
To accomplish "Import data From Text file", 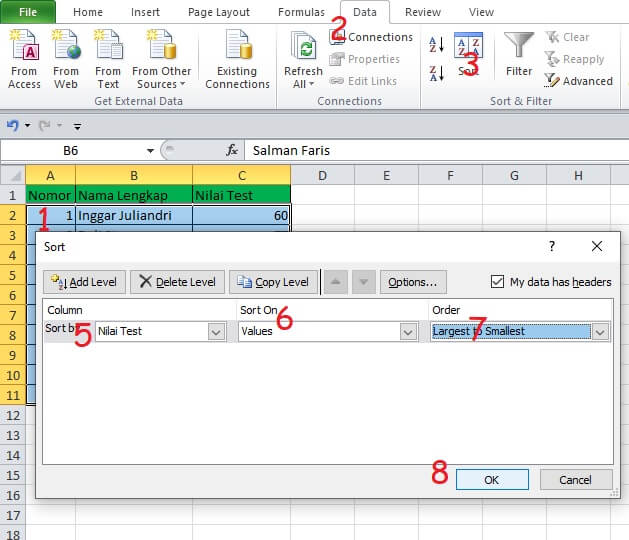I will pos(108,59).
